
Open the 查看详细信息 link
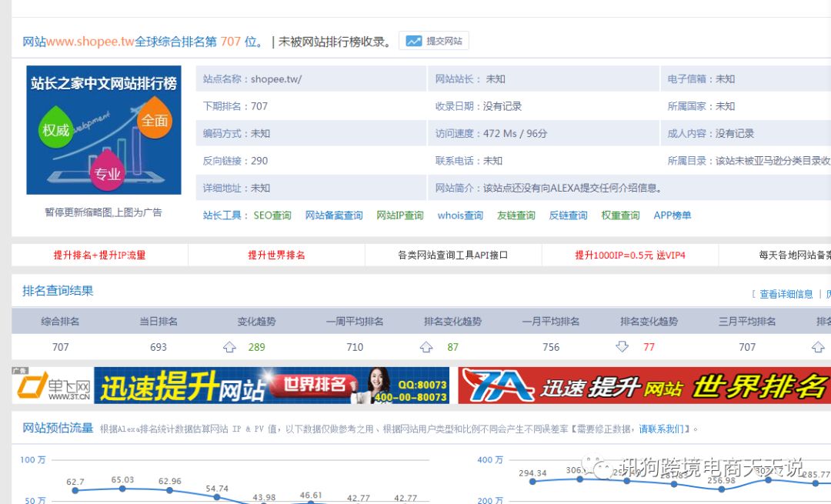click(786, 294)
